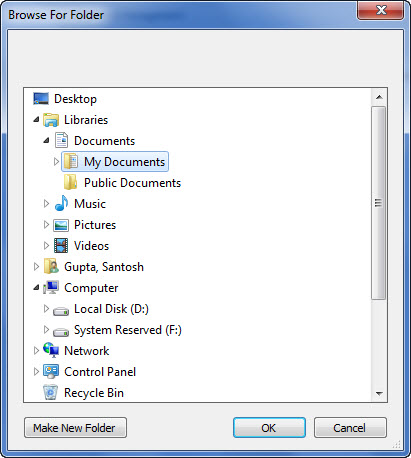This screenshot has height=458, width=411.
Task: Click the Libraries folder icon
Action: coord(51,120)
